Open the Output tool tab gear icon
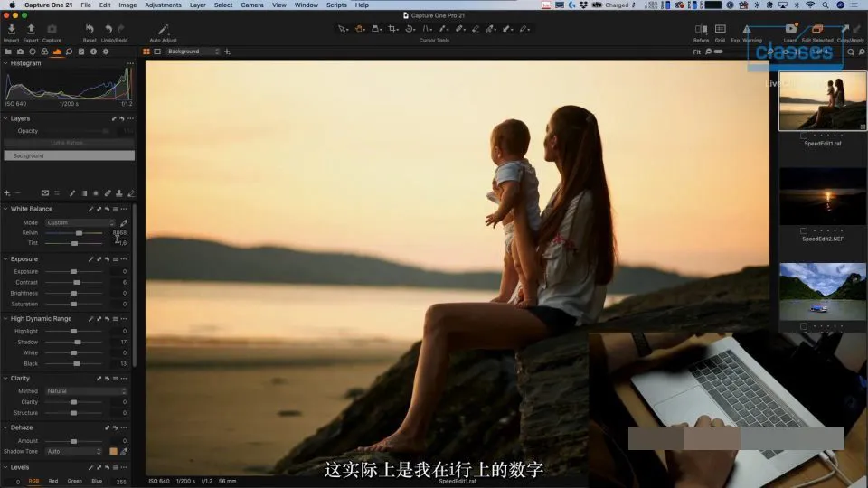Image resolution: width=868 pixels, height=488 pixels. click(105, 52)
